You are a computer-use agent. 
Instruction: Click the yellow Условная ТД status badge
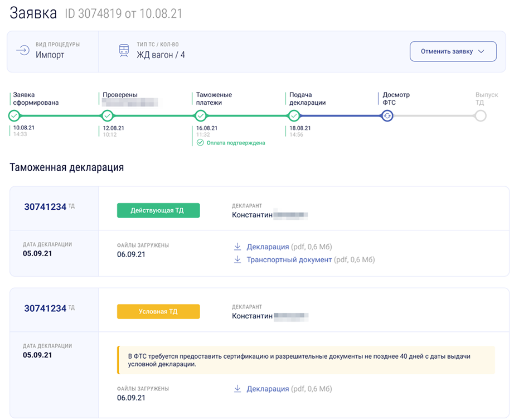[x=158, y=311]
